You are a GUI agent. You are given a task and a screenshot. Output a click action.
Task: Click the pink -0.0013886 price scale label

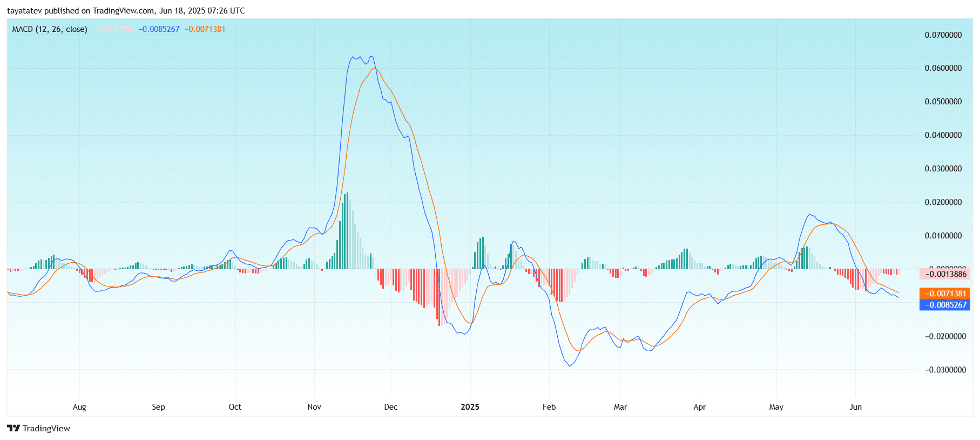tap(945, 274)
